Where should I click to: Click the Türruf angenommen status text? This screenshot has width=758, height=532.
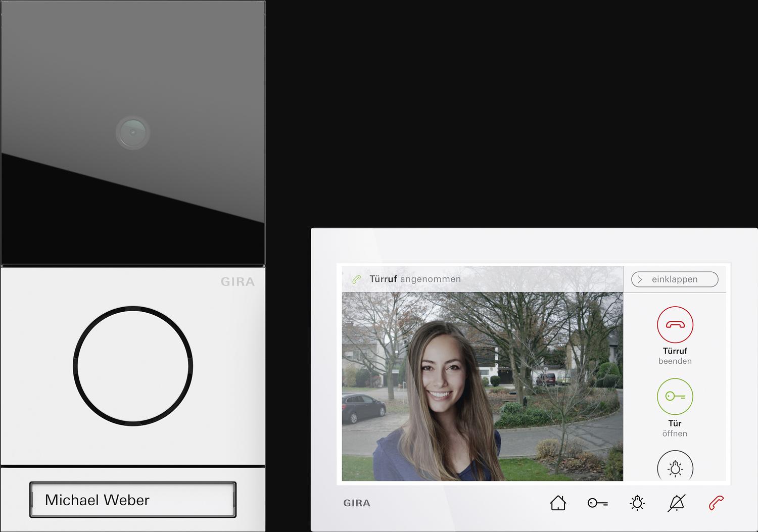(415, 279)
